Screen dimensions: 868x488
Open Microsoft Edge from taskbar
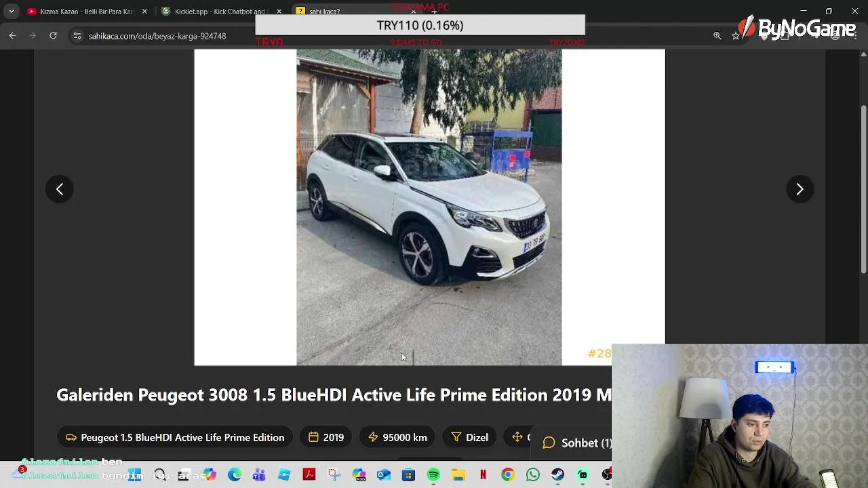[235, 475]
